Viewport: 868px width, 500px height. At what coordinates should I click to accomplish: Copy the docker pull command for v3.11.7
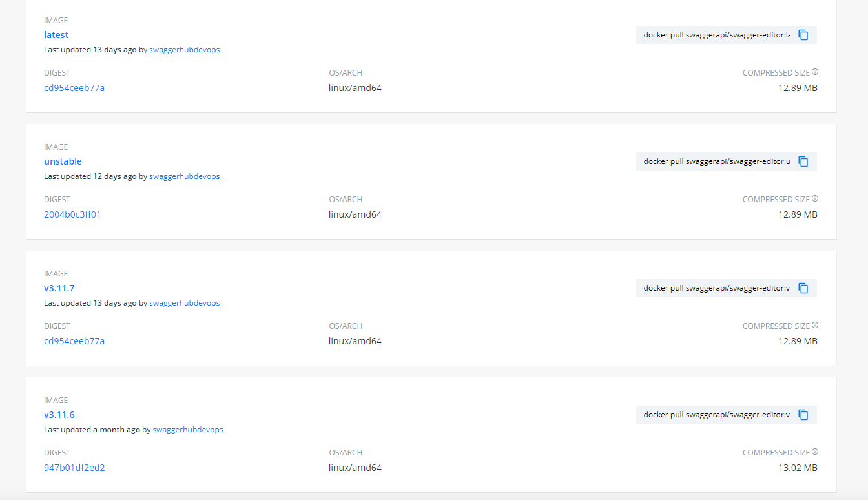tap(803, 287)
